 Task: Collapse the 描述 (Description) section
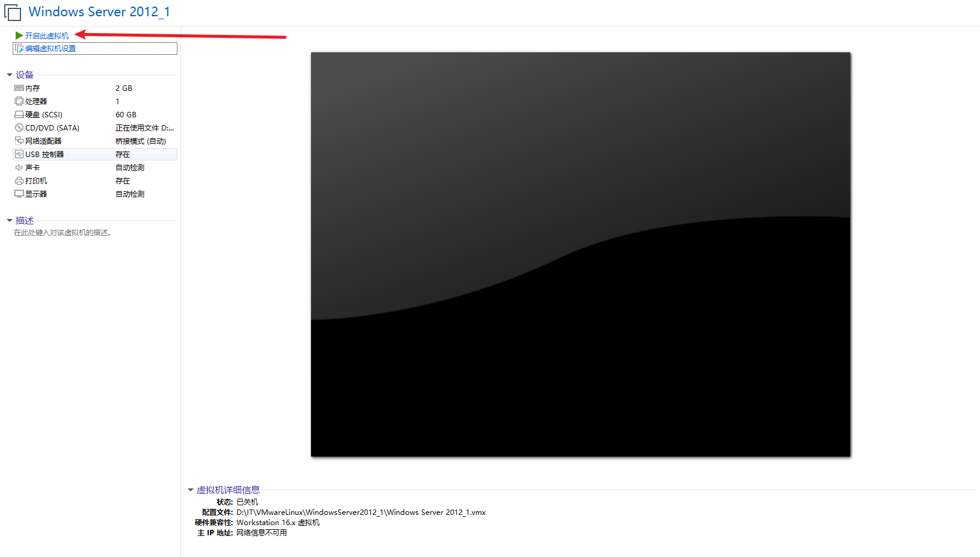[8, 220]
